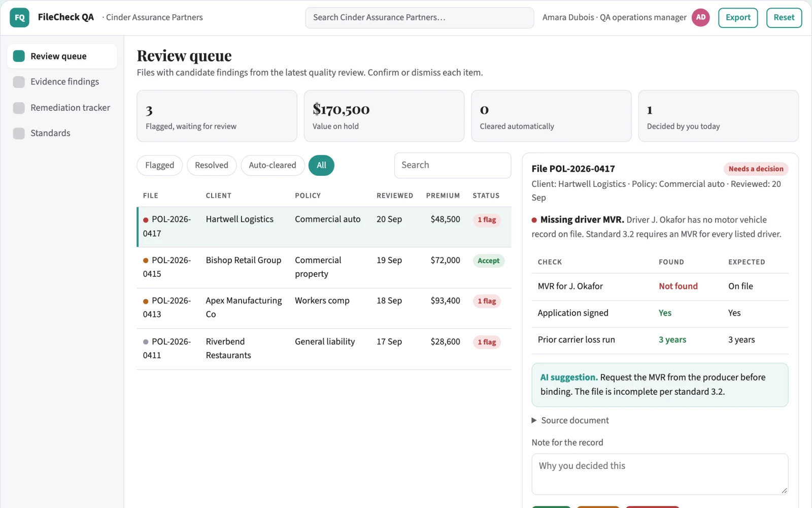Click the Standards sidebar icon

point(19,133)
